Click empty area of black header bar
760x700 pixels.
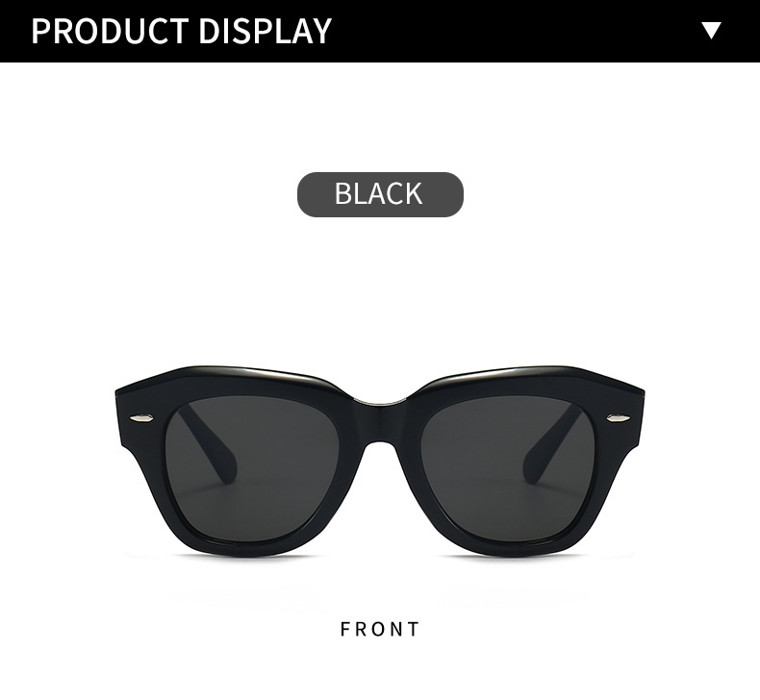click(x=514, y=31)
